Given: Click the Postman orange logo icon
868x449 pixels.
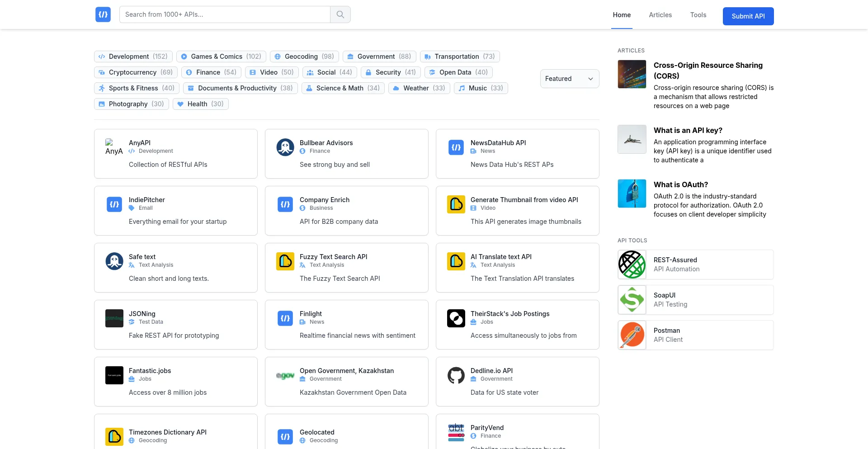Looking at the screenshot, I should [x=632, y=335].
